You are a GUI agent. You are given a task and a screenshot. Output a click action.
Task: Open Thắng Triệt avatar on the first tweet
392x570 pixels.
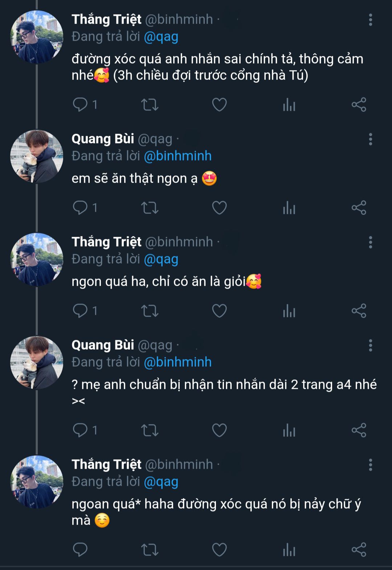coord(36,37)
